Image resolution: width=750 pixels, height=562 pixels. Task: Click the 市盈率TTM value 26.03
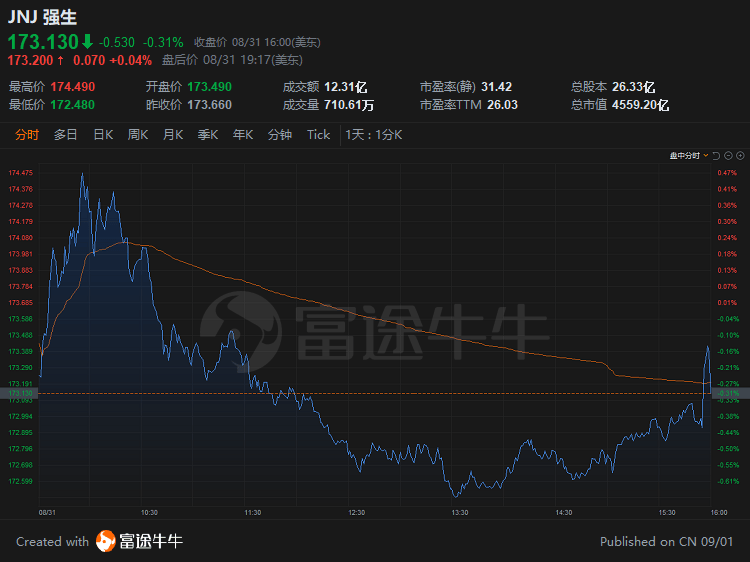[x=502, y=105]
